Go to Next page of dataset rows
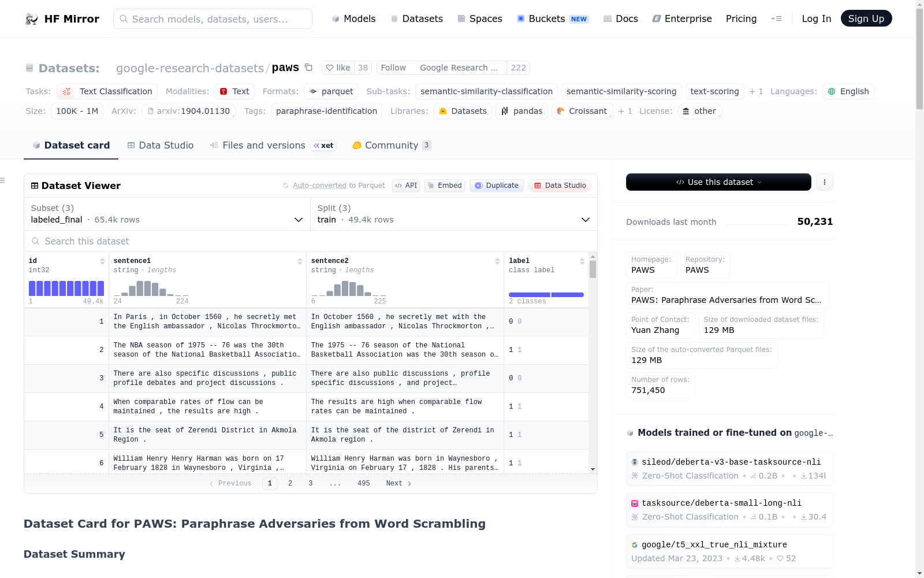The width and height of the screenshot is (924, 578). pos(398,483)
